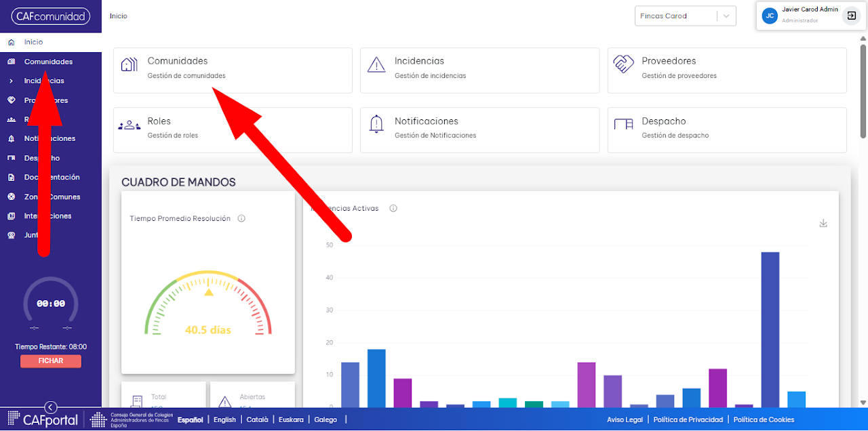Open the Fincas Carod dropdown arrow
The height and width of the screenshot is (431, 868).
[726, 16]
